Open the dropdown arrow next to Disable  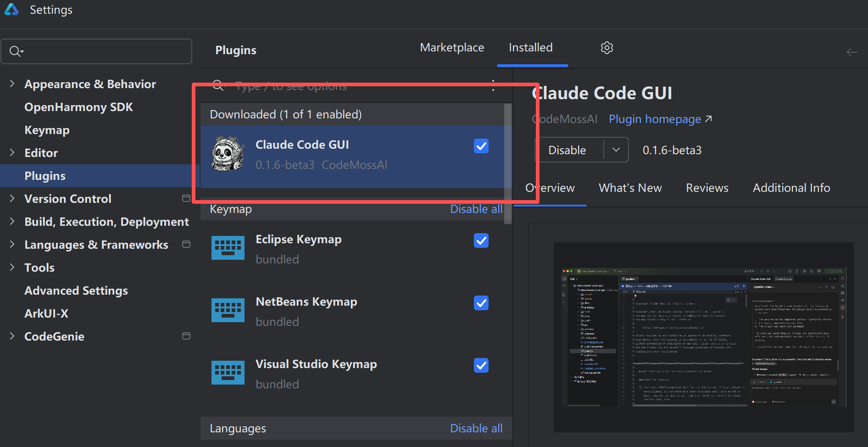[x=616, y=150]
